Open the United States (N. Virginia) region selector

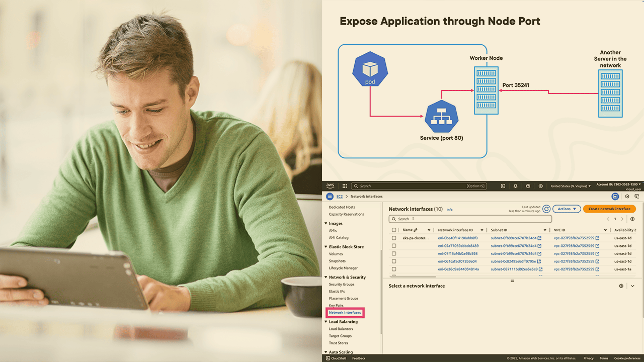[571, 186]
